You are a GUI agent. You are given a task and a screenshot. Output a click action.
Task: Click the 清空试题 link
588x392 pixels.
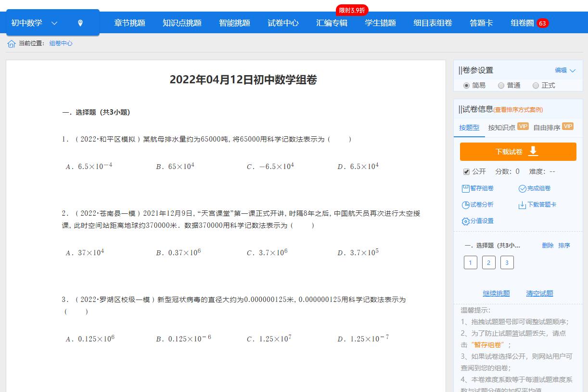pos(539,293)
